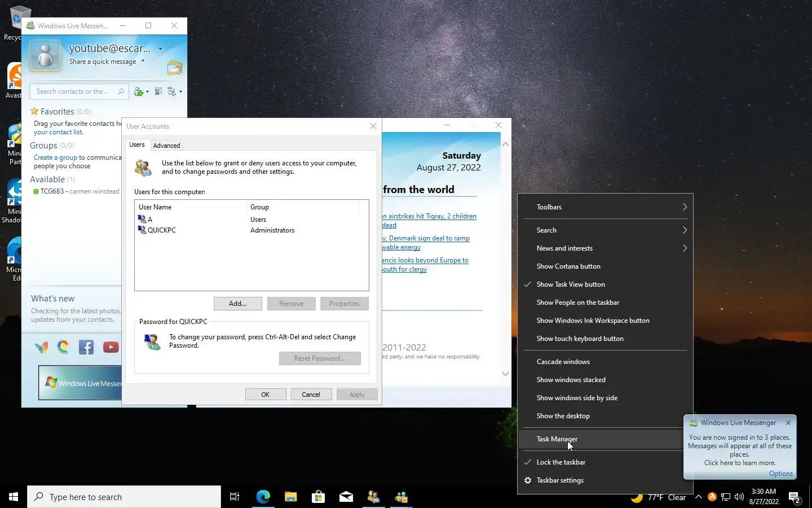Viewport: 812px width, 508px height.
Task: Open Task View on the taskbar
Action: pyautogui.click(x=235, y=497)
